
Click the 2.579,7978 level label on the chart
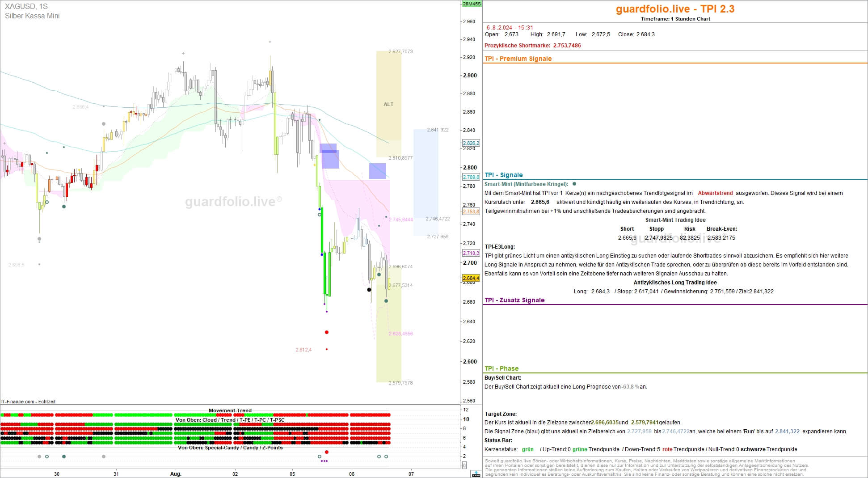pos(400,383)
